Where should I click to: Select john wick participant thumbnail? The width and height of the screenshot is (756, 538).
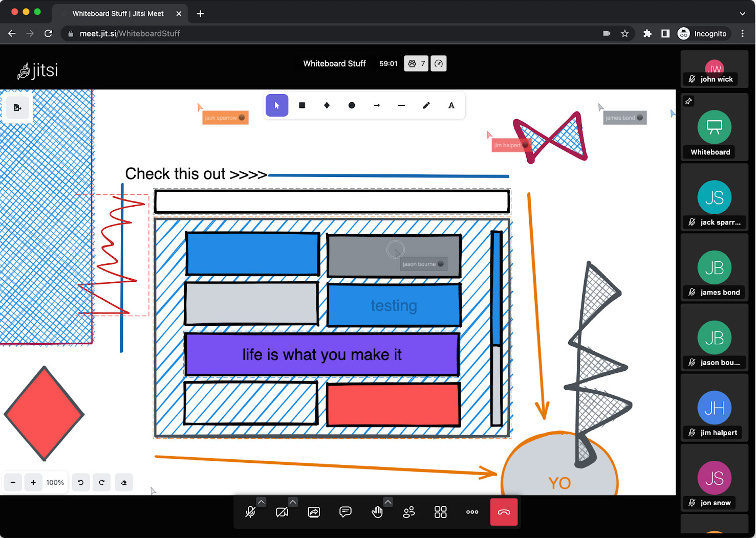coord(715,69)
